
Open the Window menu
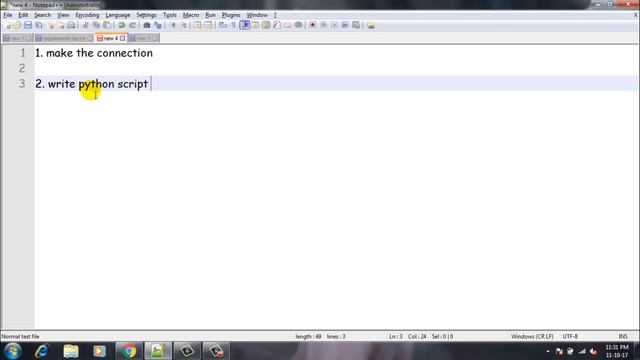[257, 15]
